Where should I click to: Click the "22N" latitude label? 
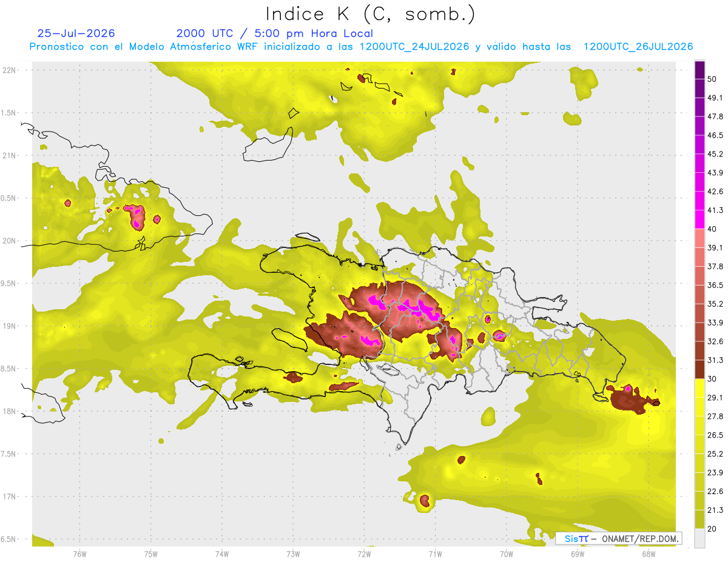(9, 70)
